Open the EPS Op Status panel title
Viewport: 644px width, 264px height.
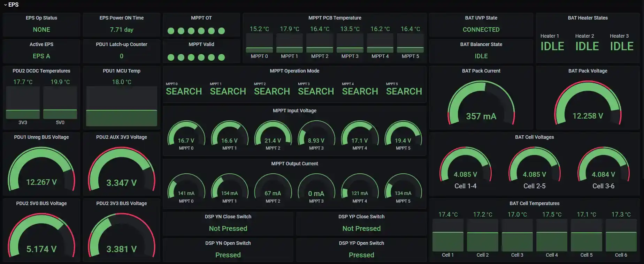(x=41, y=18)
